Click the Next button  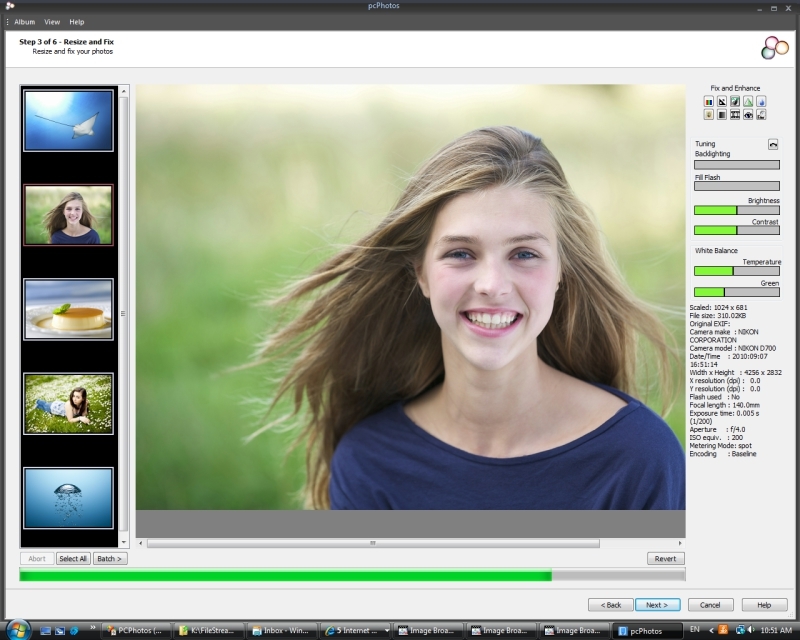click(x=657, y=605)
